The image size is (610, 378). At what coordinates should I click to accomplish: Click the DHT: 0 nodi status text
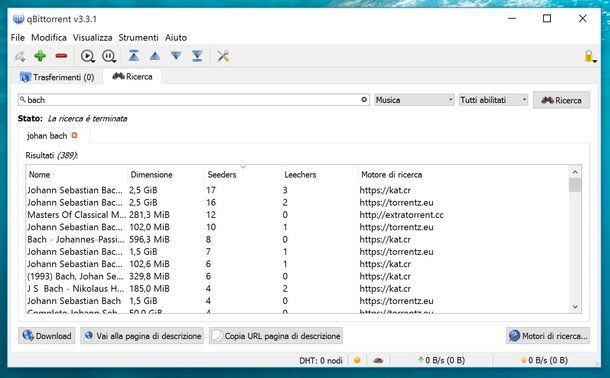321,360
